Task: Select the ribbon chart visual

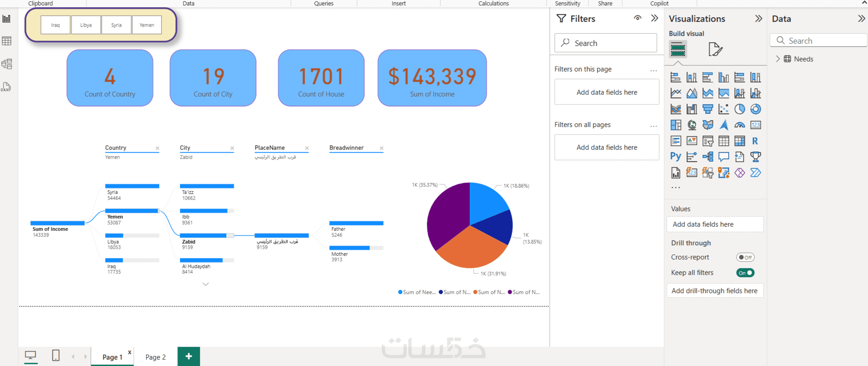Action: (x=676, y=109)
